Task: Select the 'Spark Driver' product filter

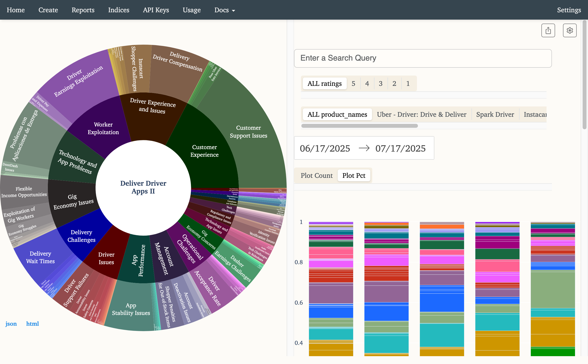Action: point(495,114)
